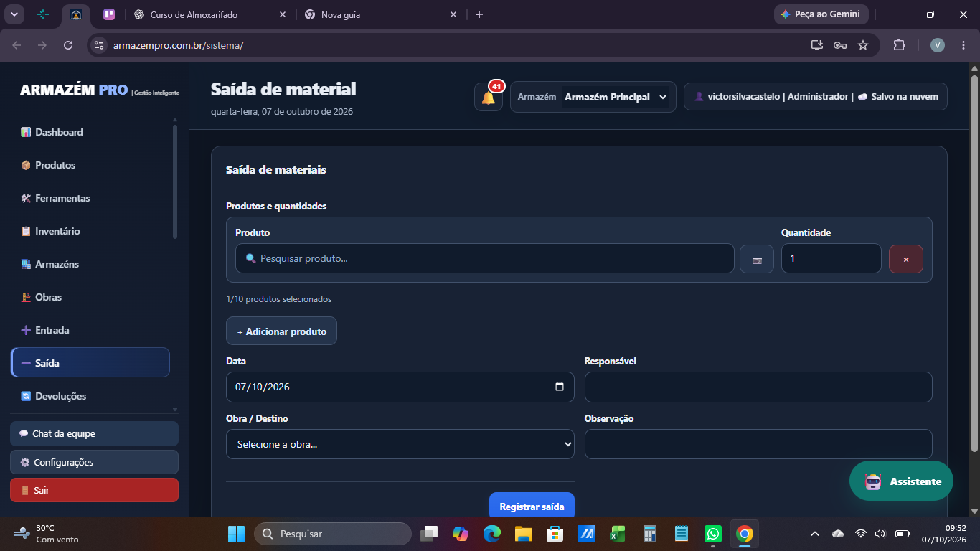Open the Assistente chatbot button
980x551 pixels.
pyautogui.click(x=901, y=481)
